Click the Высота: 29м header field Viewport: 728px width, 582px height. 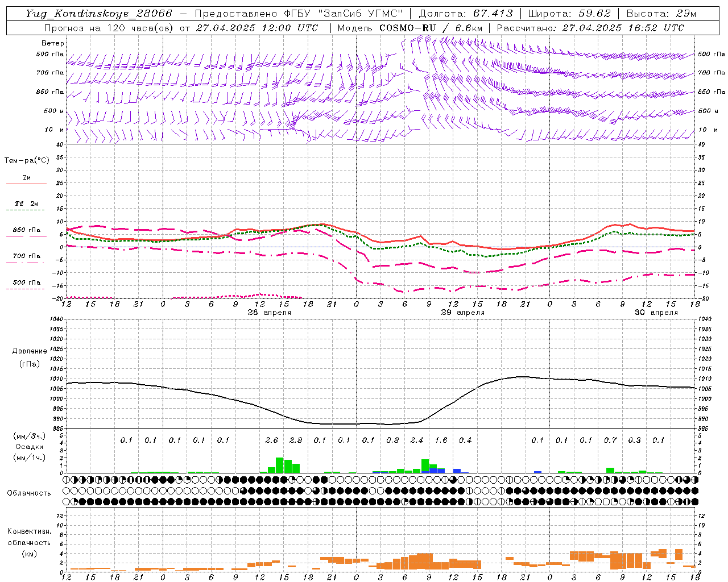pyautogui.click(x=661, y=14)
